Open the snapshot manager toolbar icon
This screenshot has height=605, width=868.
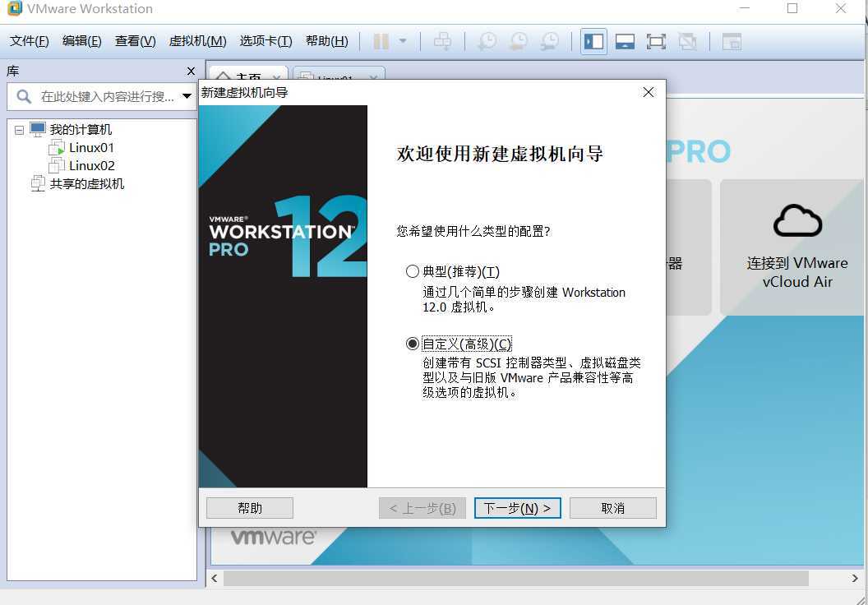[550, 42]
